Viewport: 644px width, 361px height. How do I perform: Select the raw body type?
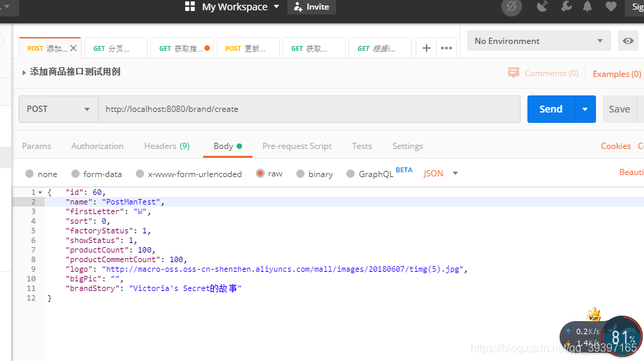(x=260, y=174)
